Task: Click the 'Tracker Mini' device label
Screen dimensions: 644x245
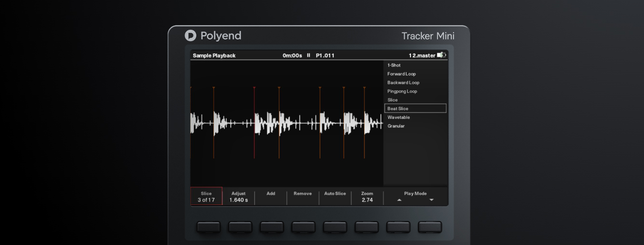Action: [428, 36]
